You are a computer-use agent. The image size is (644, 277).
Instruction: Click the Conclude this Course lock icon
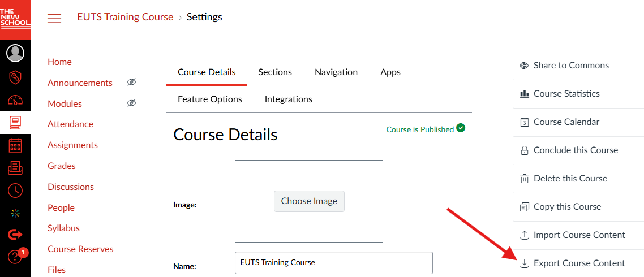524,150
